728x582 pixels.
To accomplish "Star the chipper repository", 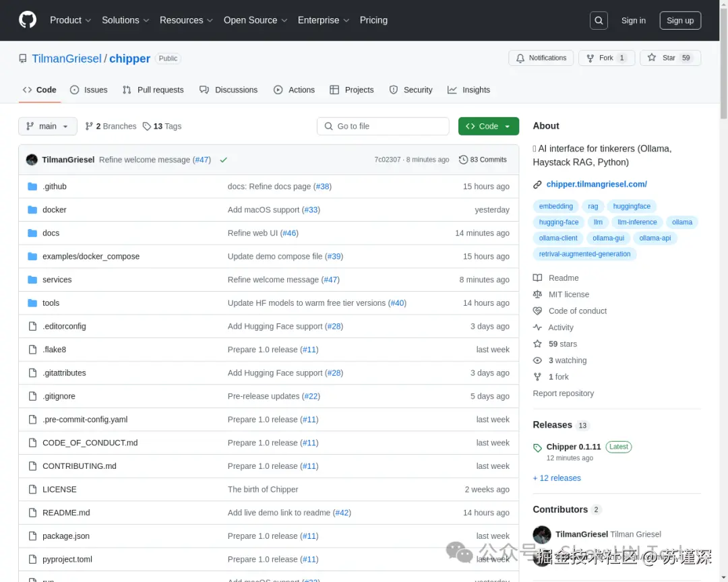I will [x=670, y=58].
